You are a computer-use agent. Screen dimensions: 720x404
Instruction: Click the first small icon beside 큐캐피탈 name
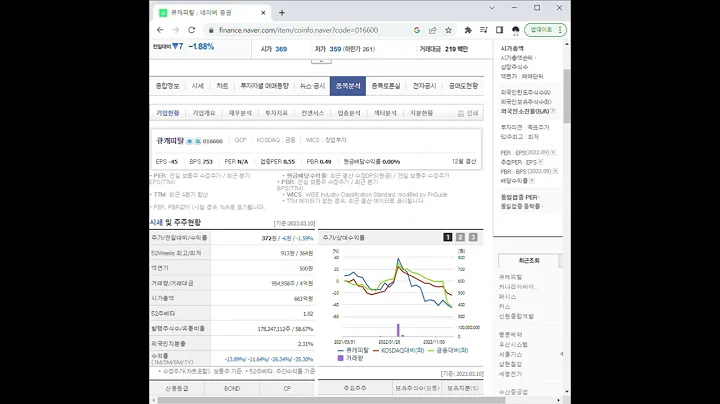click(189, 141)
